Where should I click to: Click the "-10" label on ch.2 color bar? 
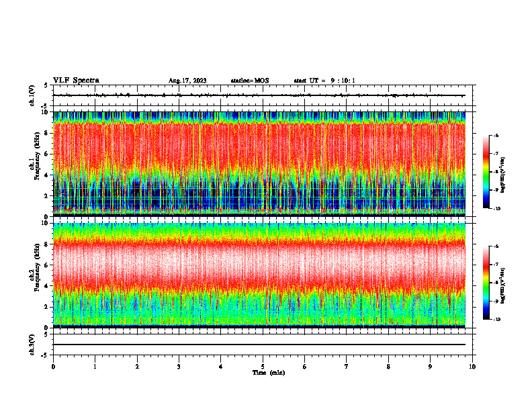coord(496,320)
